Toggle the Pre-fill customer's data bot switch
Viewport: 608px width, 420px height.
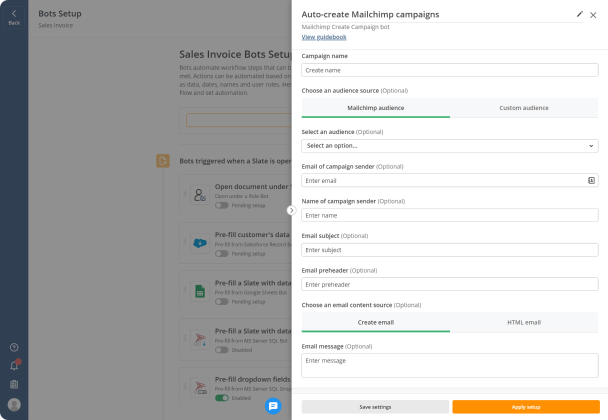[222, 254]
